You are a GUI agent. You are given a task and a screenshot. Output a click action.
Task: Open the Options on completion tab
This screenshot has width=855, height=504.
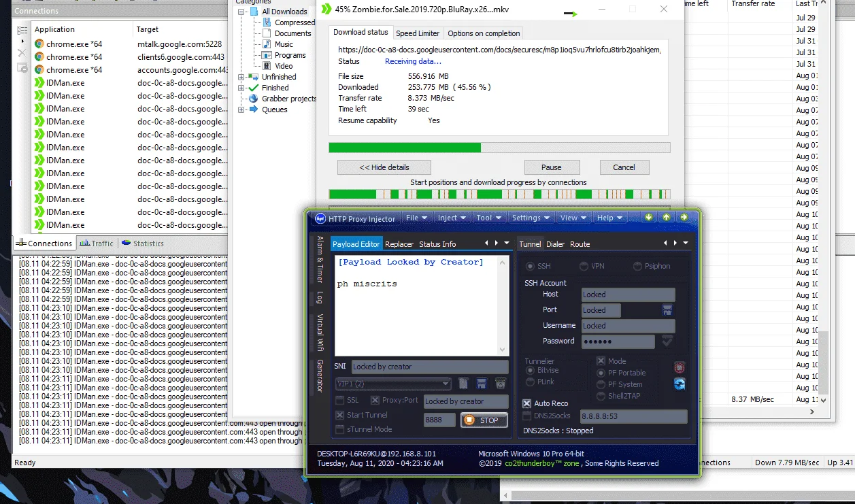(484, 33)
